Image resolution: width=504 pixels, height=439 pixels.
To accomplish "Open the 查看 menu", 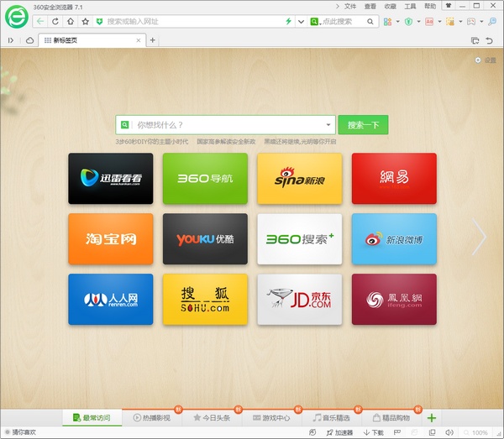I will [x=370, y=6].
